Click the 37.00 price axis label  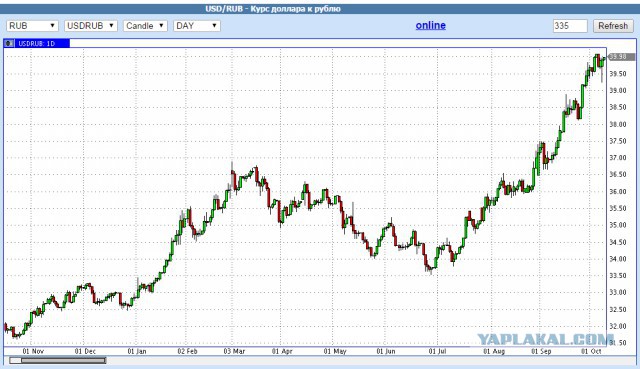(618, 158)
